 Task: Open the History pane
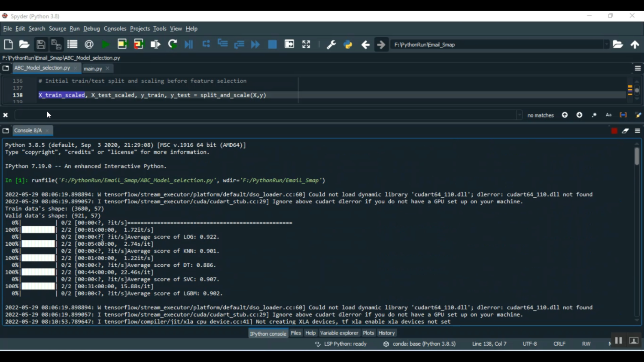pyautogui.click(x=386, y=333)
